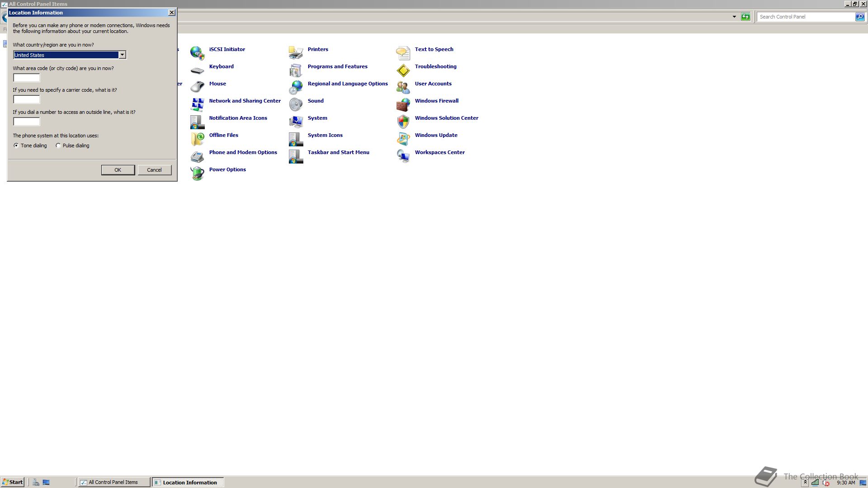The width and height of the screenshot is (868, 488).
Task: Switch to All Control Panel Items taskbar button
Action: click(x=114, y=482)
